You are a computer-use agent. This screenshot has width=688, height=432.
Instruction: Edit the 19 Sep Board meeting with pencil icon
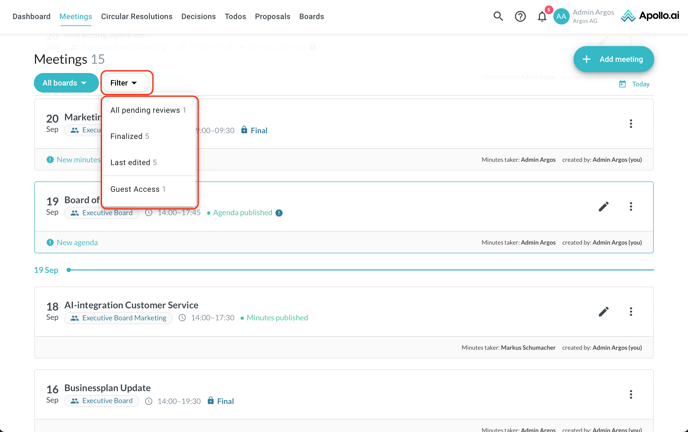(603, 207)
